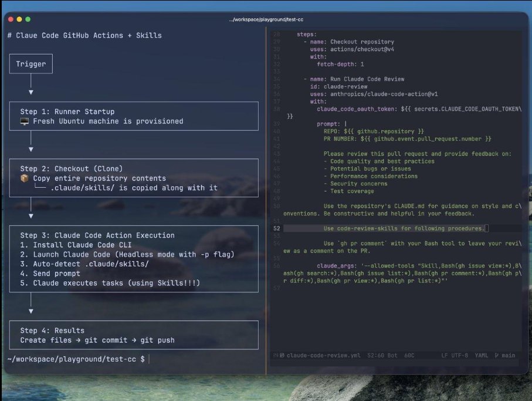The image size is (532, 401).
Task: Click the green maximize window button
Action: coord(28,19)
